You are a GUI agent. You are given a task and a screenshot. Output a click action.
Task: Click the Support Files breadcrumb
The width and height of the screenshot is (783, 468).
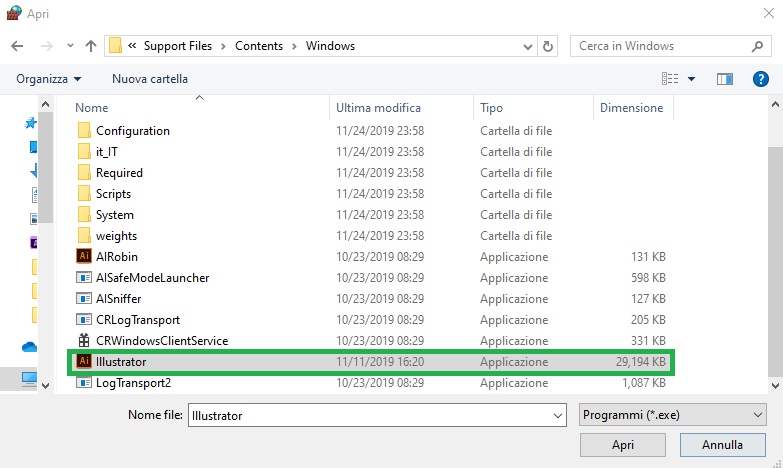coord(178,46)
